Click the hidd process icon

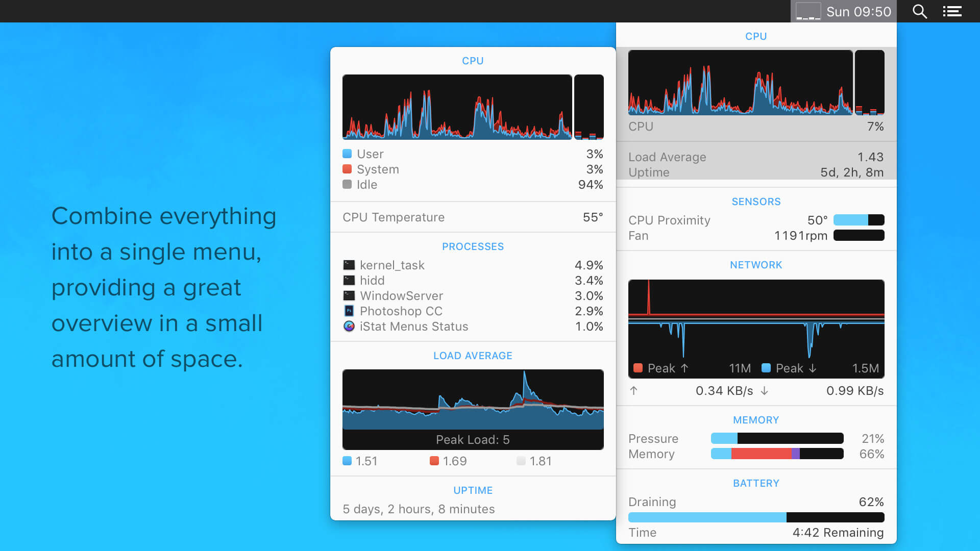tap(348, 280)
